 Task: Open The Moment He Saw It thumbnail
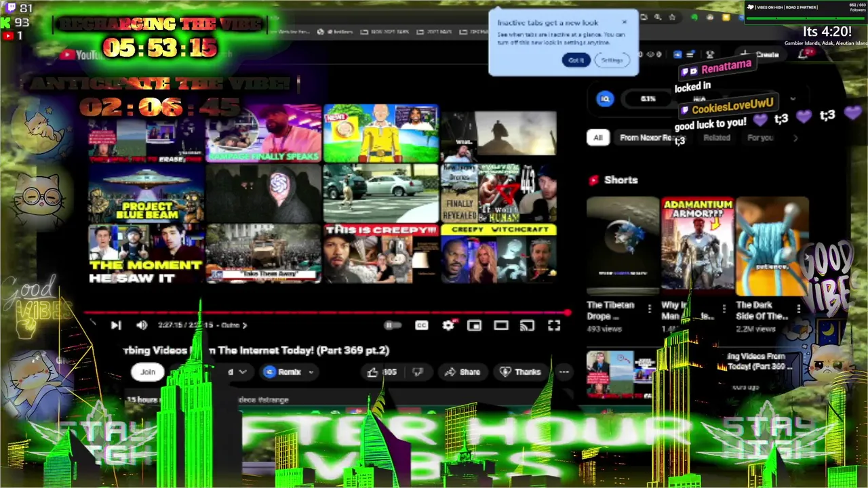click(x=146, y=253)
